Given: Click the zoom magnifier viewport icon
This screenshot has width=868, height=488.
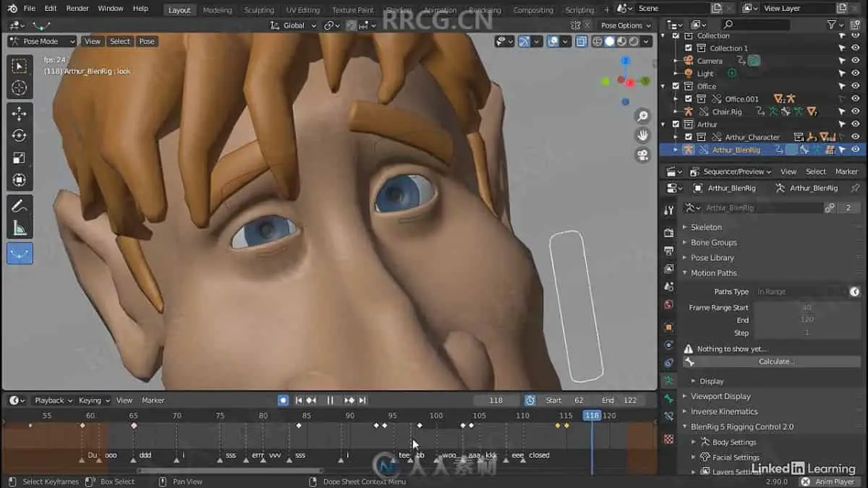Looking at the screenshot, I should tap(642, 116).
